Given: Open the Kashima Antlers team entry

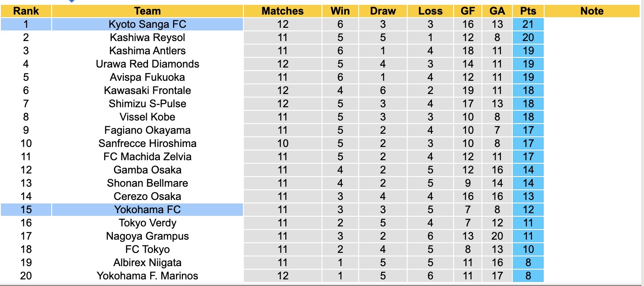Looking at the screenshot, I should (x=148, y=51).
